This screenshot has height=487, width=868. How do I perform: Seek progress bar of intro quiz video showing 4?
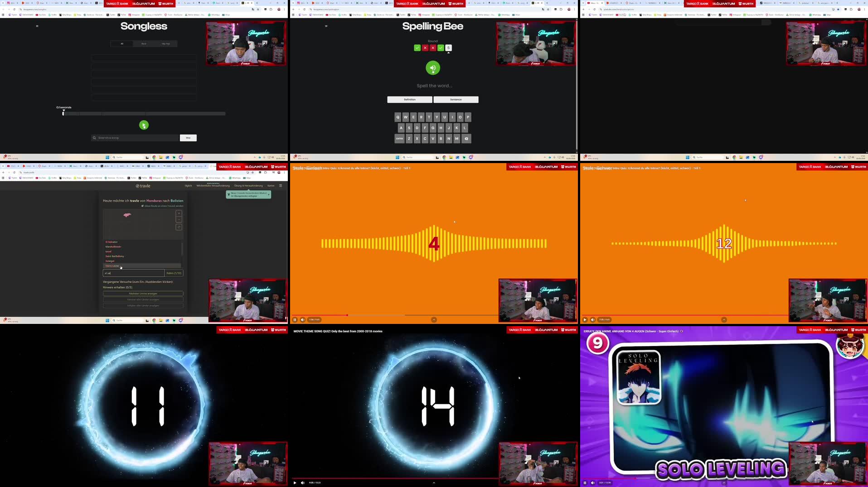click(395, 315)
